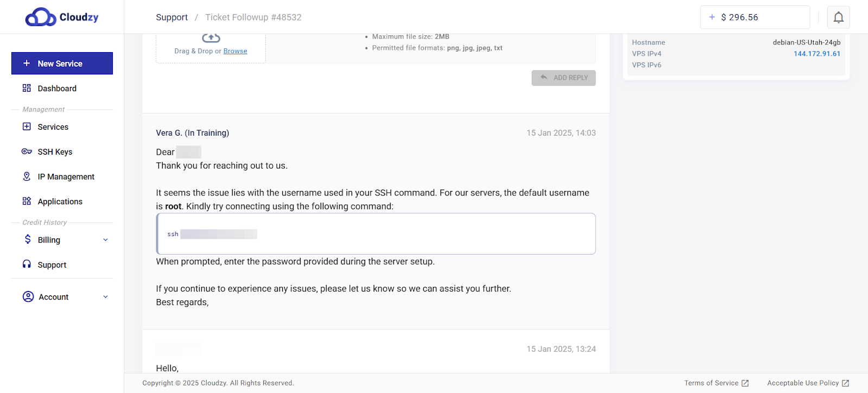
Task: Select New Service in the sidebar
Action: click(x=61, y=63)
